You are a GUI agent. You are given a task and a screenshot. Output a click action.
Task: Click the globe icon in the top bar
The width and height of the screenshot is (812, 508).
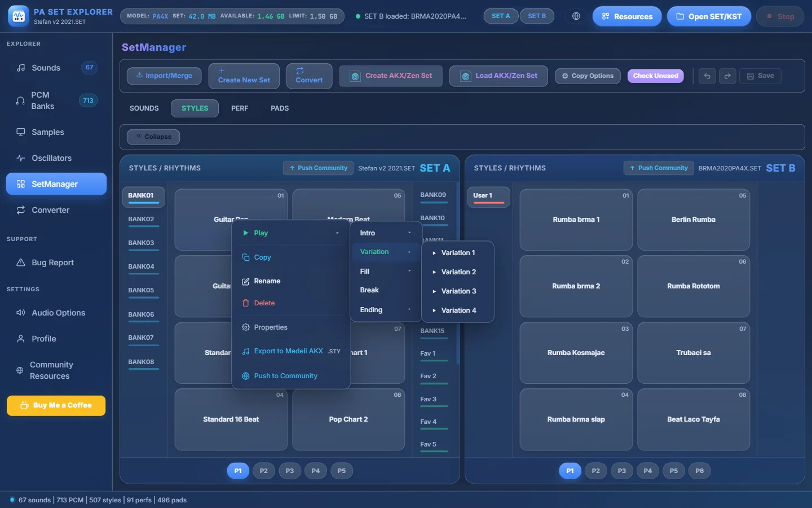(x=576, y=16)
